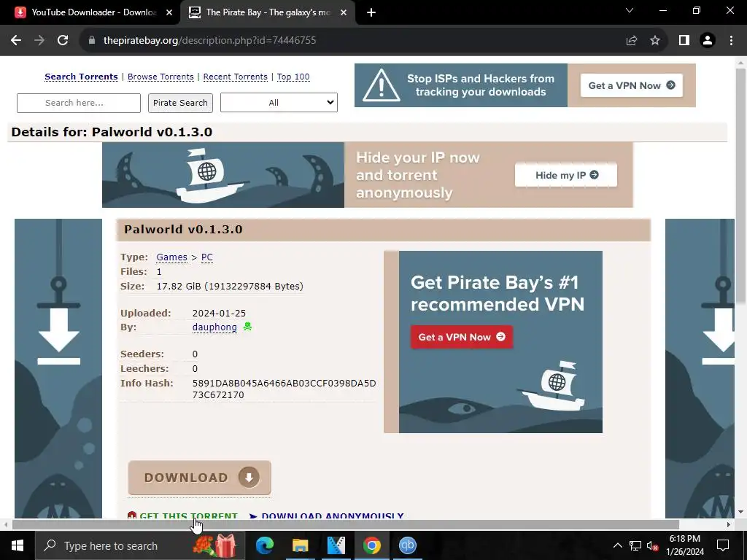Open Search Torrents link
Viewport: 747px width, 560px height.
(81, 77)
